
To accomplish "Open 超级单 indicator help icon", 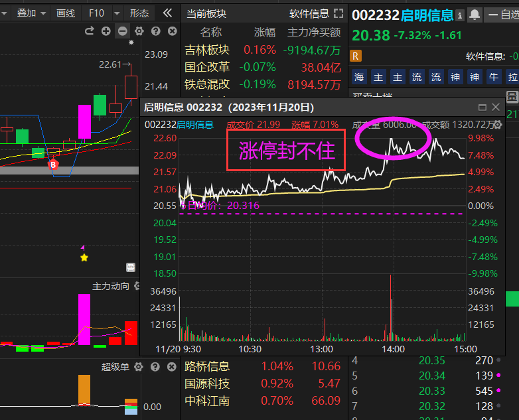I will tap(155, 367).
